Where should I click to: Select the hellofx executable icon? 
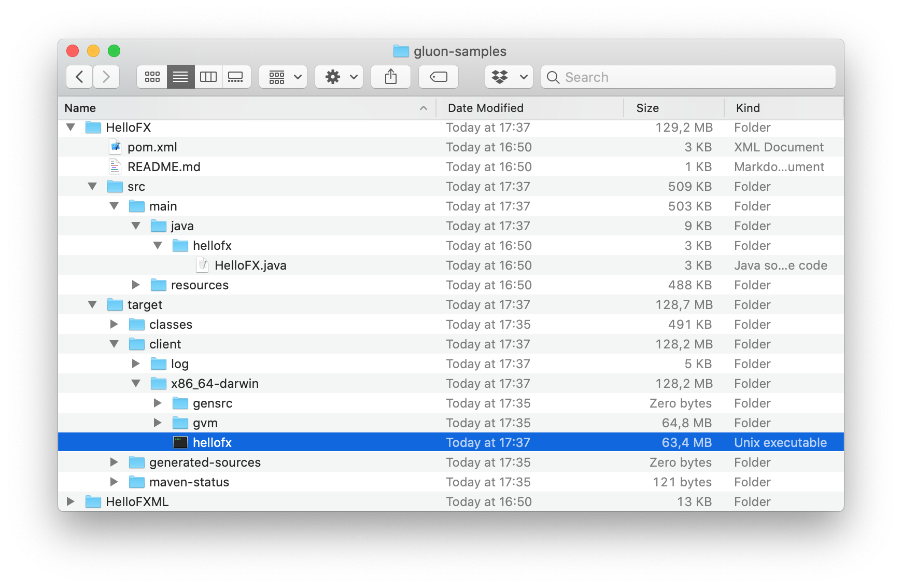(x=180, y=442)
